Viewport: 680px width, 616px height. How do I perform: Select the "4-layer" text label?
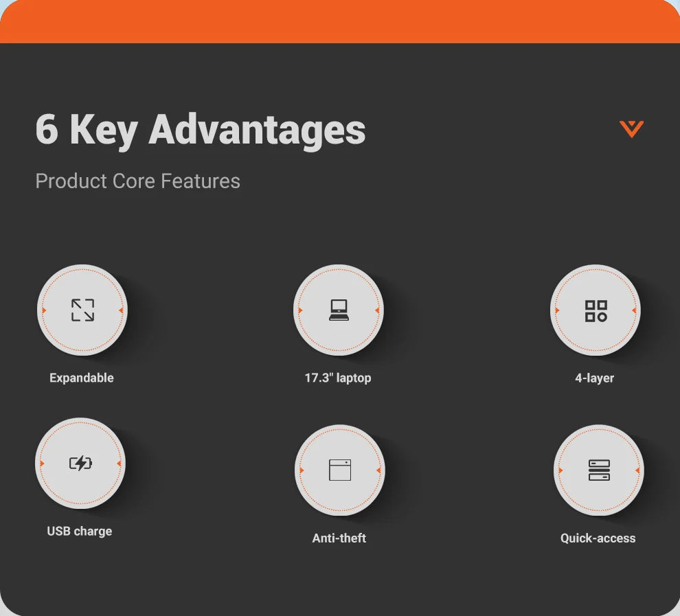[595, 378]
